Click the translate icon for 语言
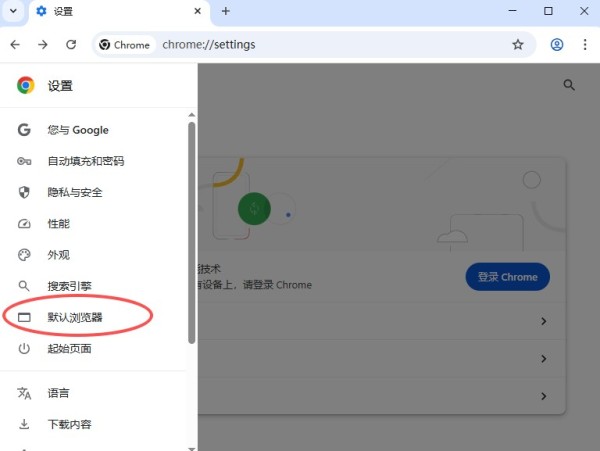The image size is (600, 451). [24, 393]
